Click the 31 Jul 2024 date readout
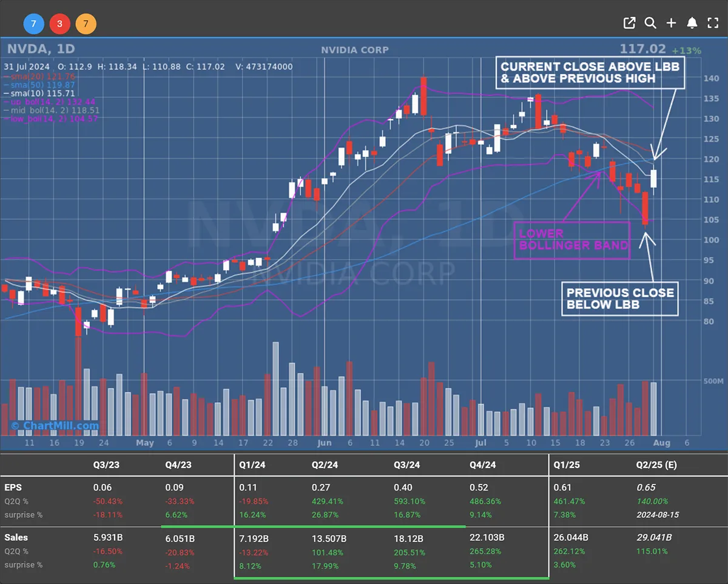 (27, 67)
